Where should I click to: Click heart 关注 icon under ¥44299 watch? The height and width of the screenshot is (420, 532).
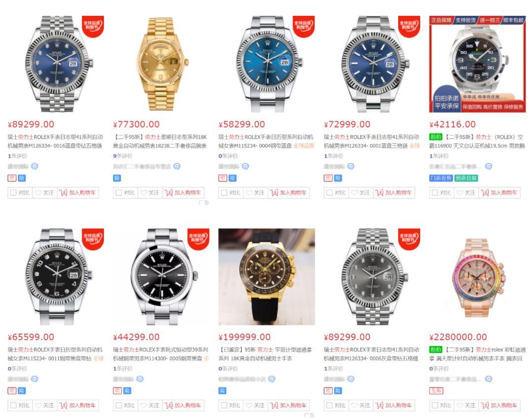click(x=143, y=405)
